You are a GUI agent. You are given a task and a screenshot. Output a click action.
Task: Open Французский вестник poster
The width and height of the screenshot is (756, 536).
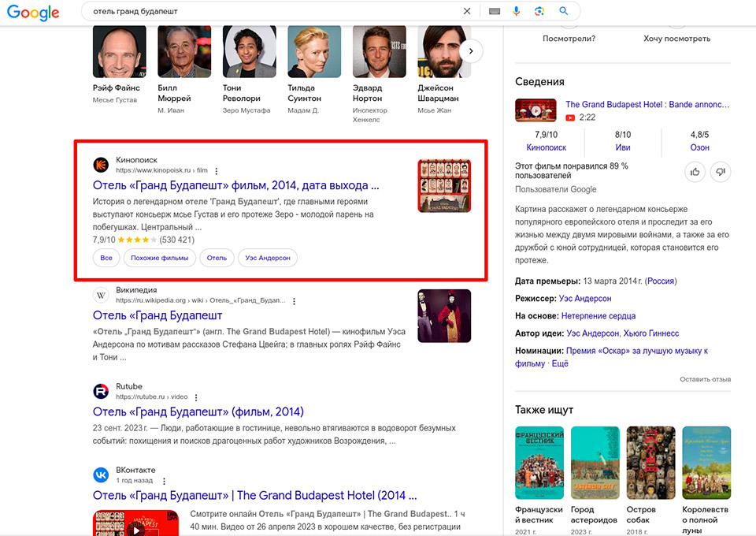tap(539, 463)
